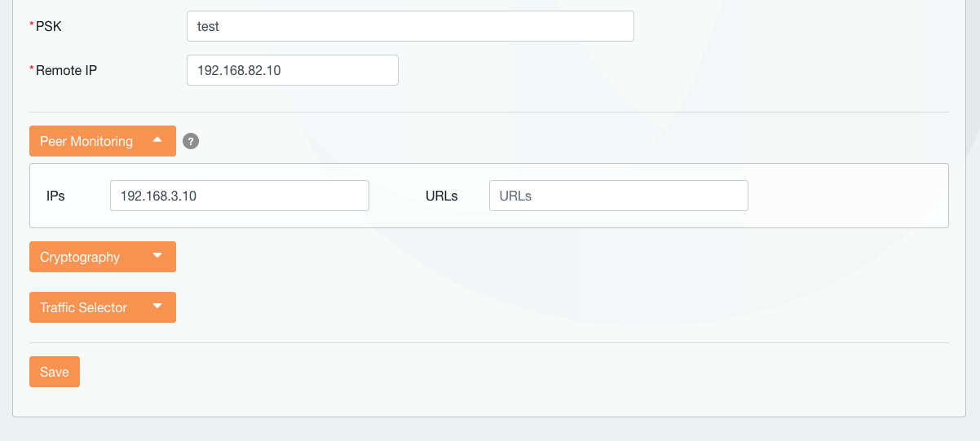Click the Peer Monitoring up arrow icon
980x441 pixels.
tap(158, 140)
